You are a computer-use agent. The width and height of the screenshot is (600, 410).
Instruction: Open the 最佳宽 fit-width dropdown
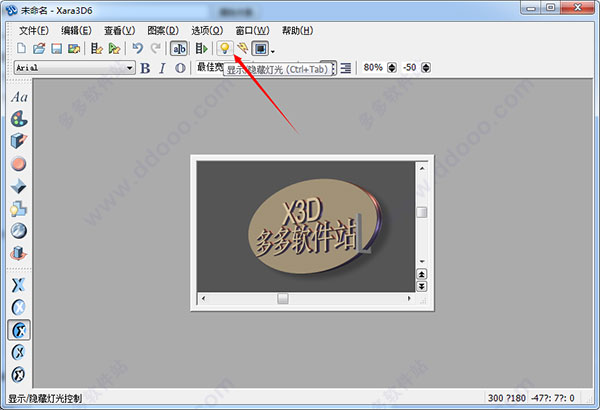[x=210, y=67]
